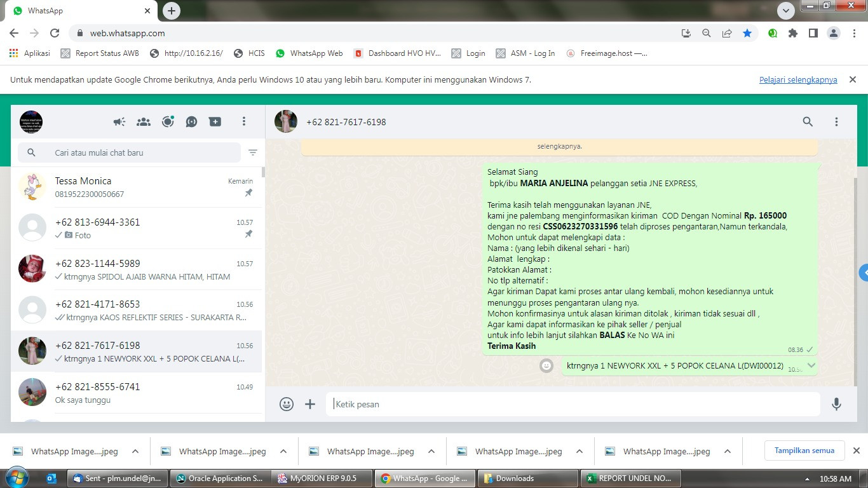Search within this conversation icon

coord(808,121)
